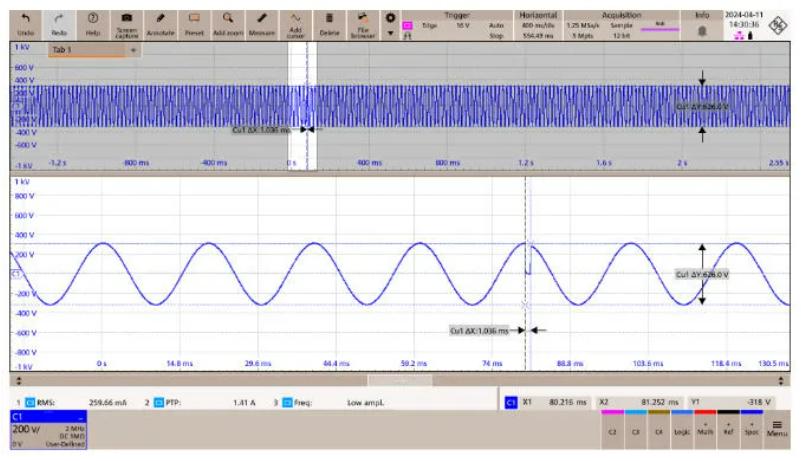Click the magenta trigger source channel box
The image size is (801, 461).
(408, 26)
